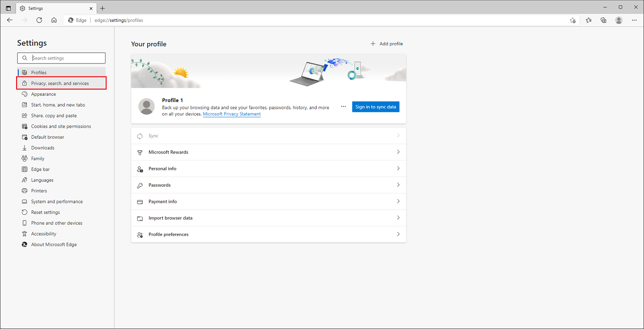Click the Default browser icon in sidebar
The height and width of the screenshot is (329, 644).
coord(25,137)
